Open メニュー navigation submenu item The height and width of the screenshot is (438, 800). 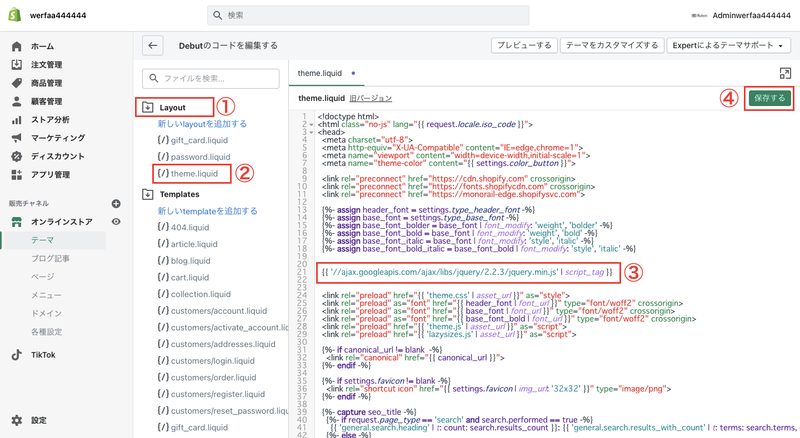pyautogui.click(x=46, y=295)
